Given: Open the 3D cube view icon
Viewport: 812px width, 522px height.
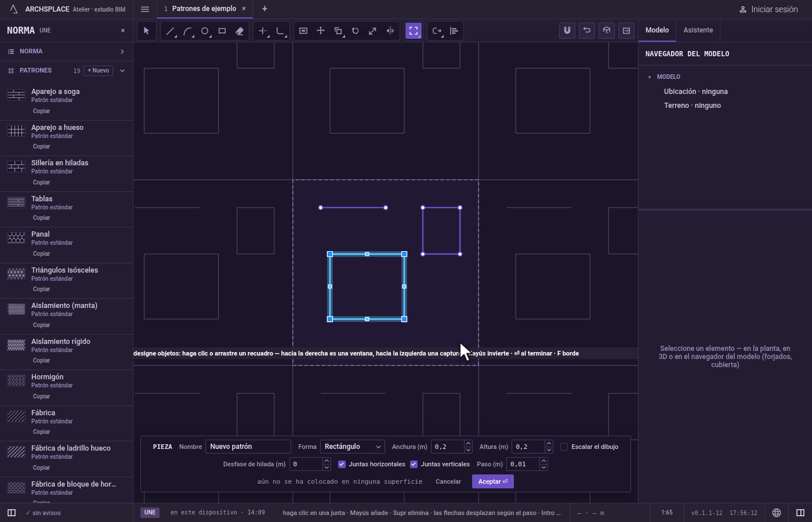Looking at the screenshot, I should [607, 30].
